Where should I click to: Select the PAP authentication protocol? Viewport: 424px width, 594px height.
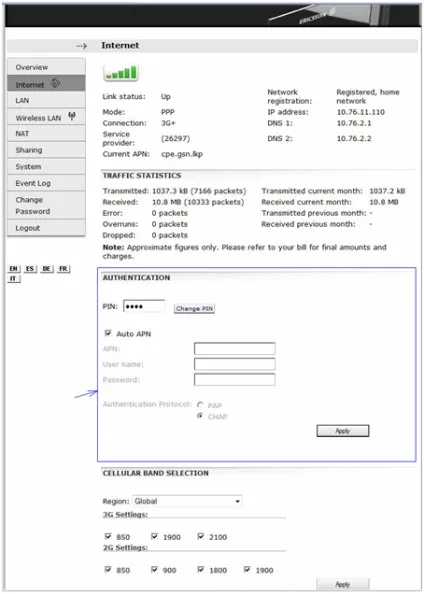(x=200, y=405)
